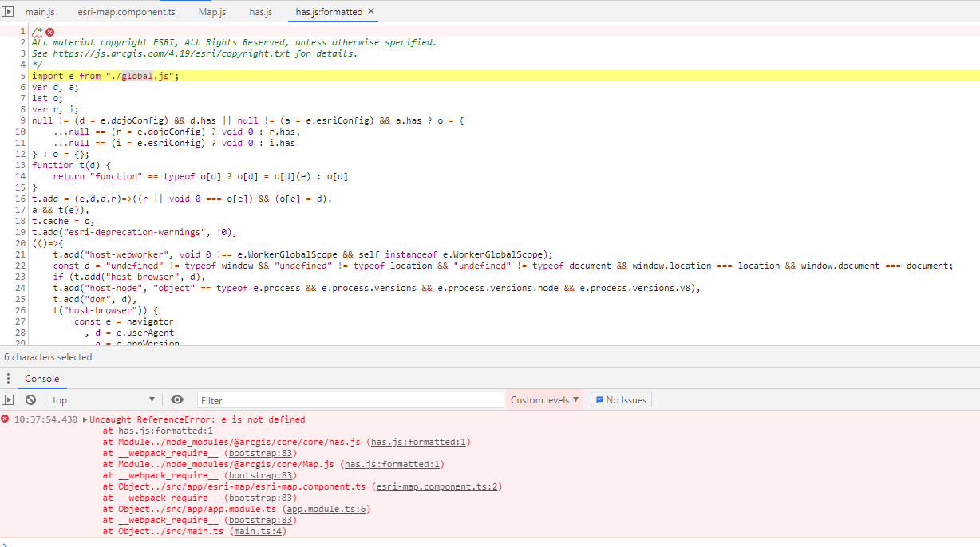Click the "const e = navigator" code line

[124, 321]
